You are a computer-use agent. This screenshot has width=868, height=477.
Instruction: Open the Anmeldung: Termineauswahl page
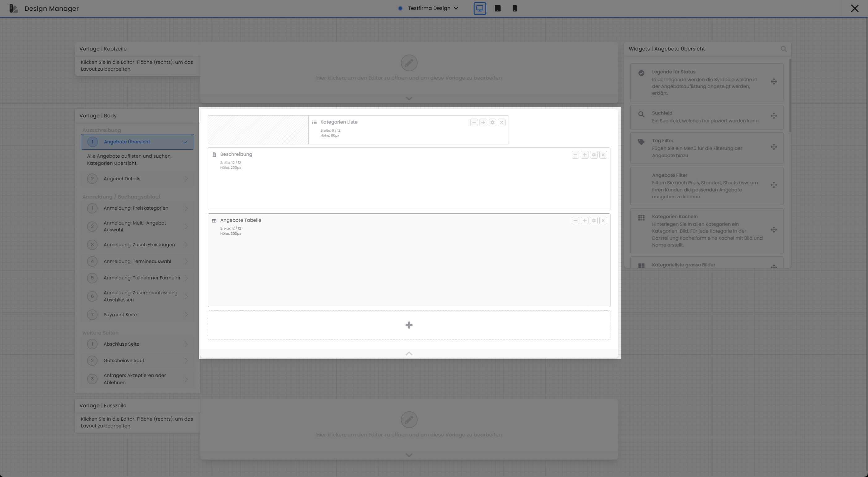[x=137, y=261]
